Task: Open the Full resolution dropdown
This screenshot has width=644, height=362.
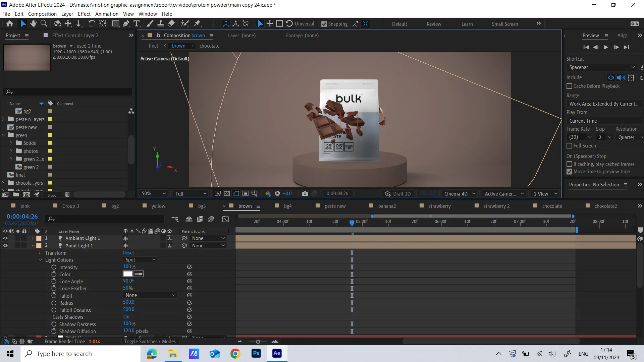Action: pyautogui.click(x=191, y=194)
